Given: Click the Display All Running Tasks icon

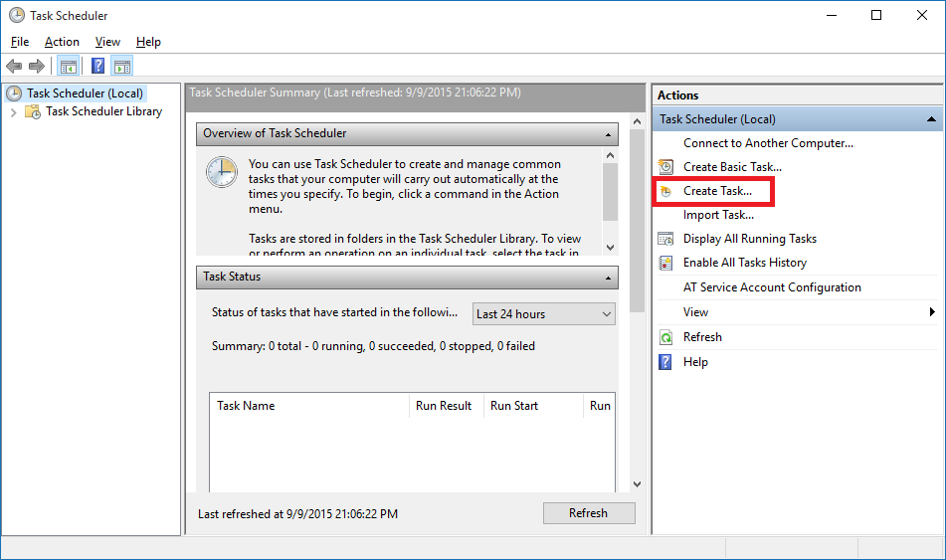Looking at the screenshot, I should (x=666, y=239).
